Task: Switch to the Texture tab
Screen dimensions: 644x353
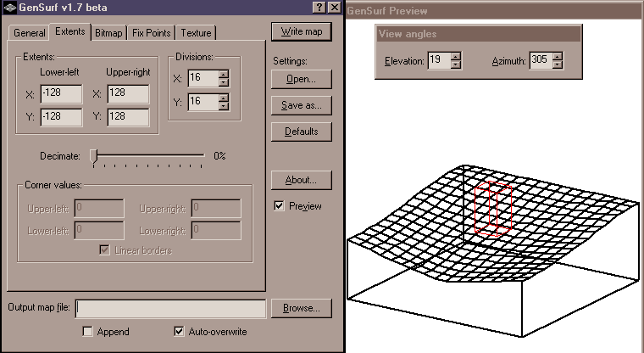Action: point(196,33)
